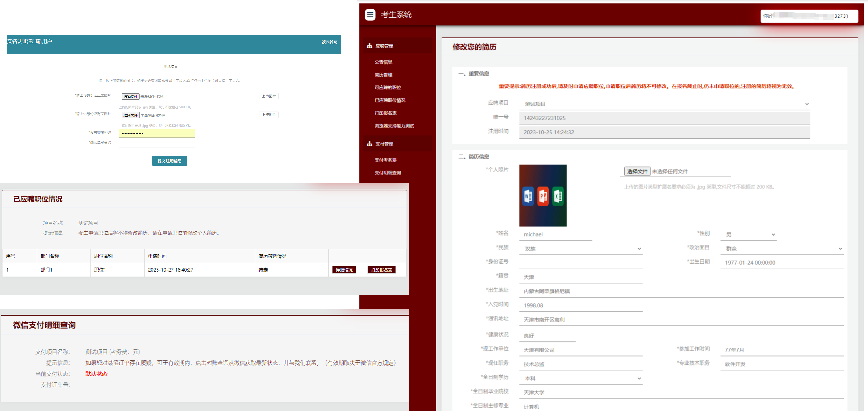This screenshot has height=411, width=868.
Task: Click the 确认登录密码 input field
Action: coord(156,143)
